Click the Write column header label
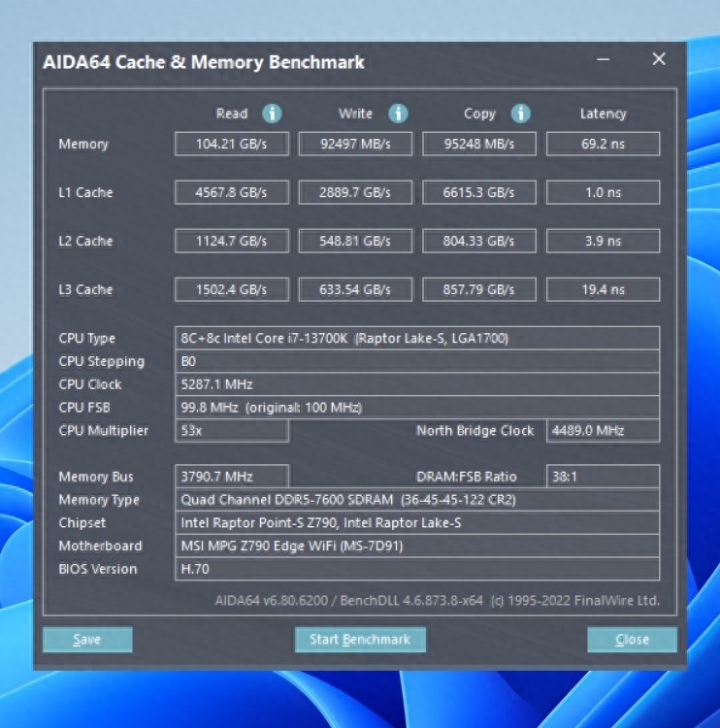Image resolution: width=720 pixels, height=728 pixels. (x=355, y=114)
